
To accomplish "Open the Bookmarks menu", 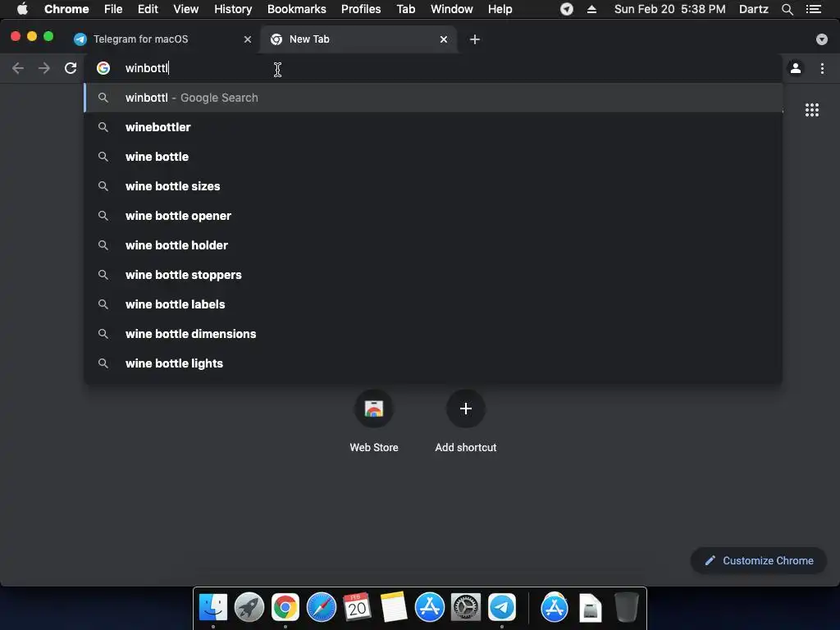I will point(297,9).
